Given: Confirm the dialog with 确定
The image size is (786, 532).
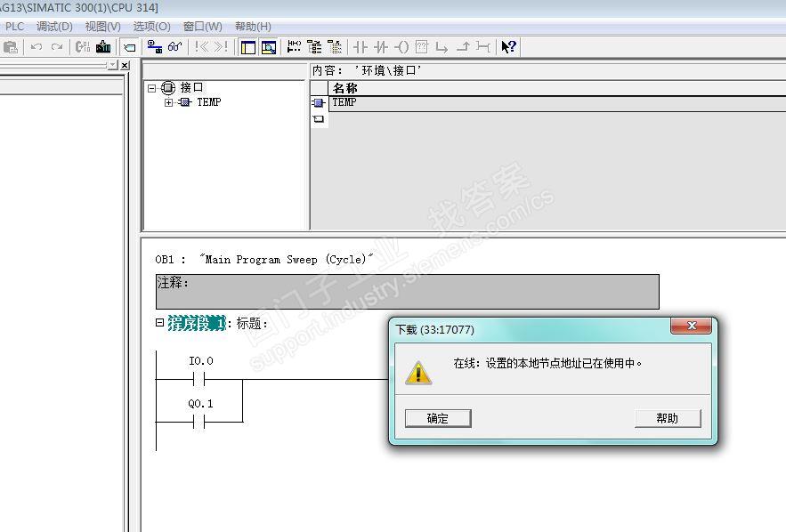Looking at the screenshot, I should tap(438, 418).
